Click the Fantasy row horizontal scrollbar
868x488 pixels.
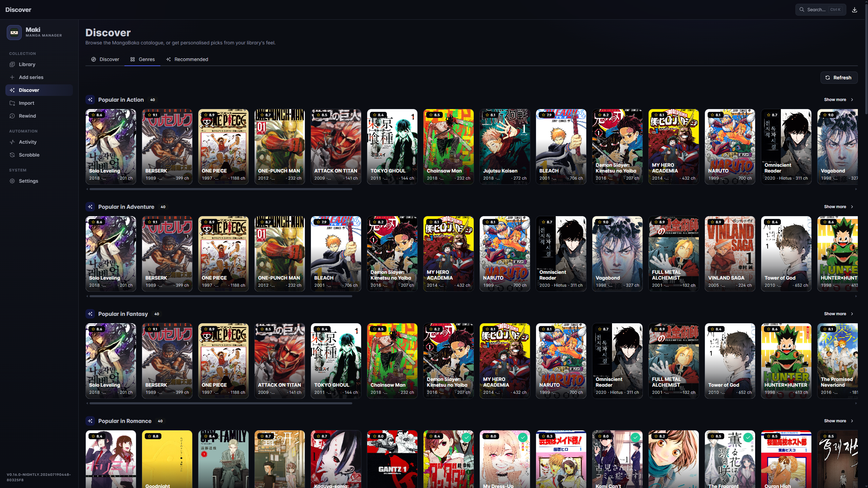pos(221,403)
